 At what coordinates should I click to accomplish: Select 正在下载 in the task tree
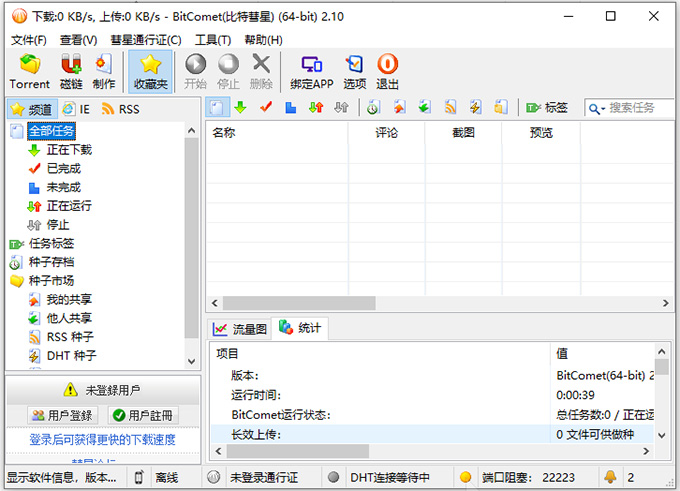coord(69,150)
